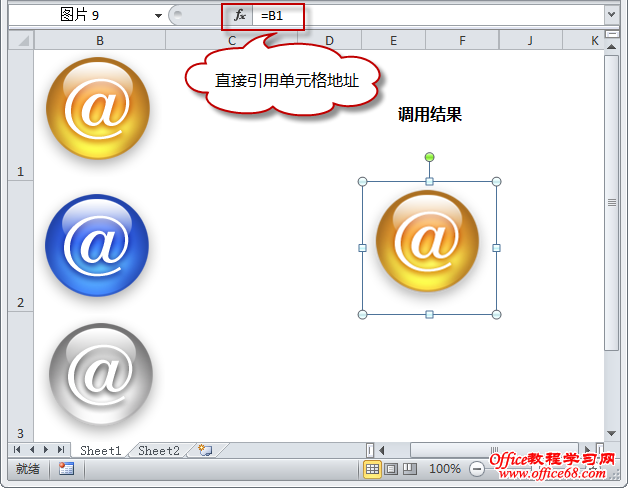Switch to Normal view
Viewport: 628px width, 488px height.
[x=372, y=469]
